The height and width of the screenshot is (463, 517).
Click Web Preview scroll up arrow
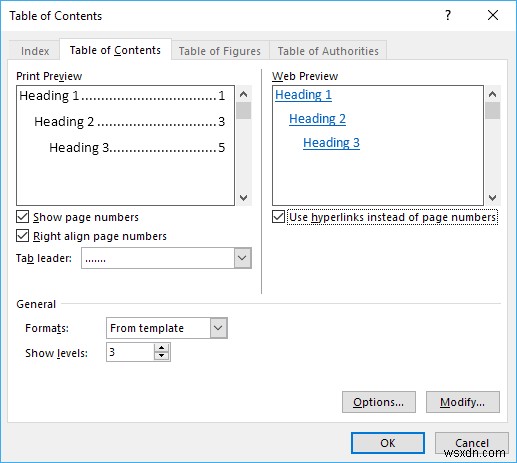[x=492, y=94]
